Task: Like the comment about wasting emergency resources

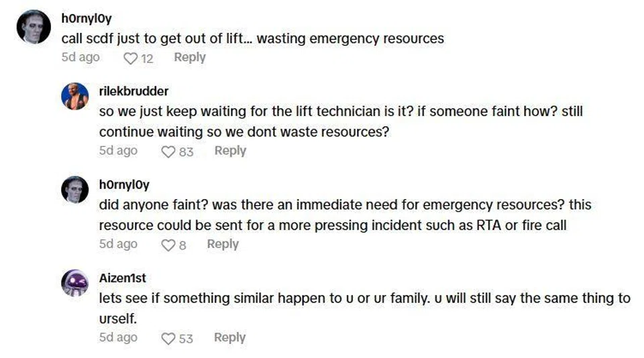Action: (130, 58)
